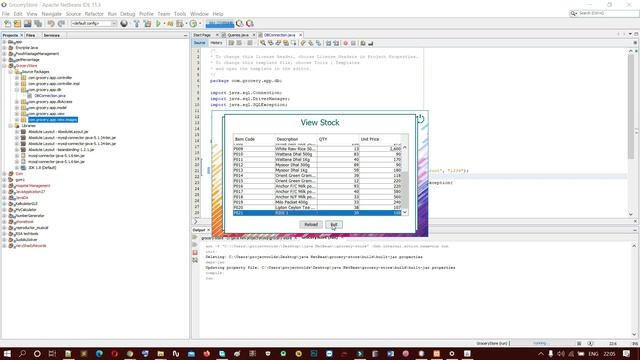Open the Edit menu
The image size is (640, 360).
(18, 14)
